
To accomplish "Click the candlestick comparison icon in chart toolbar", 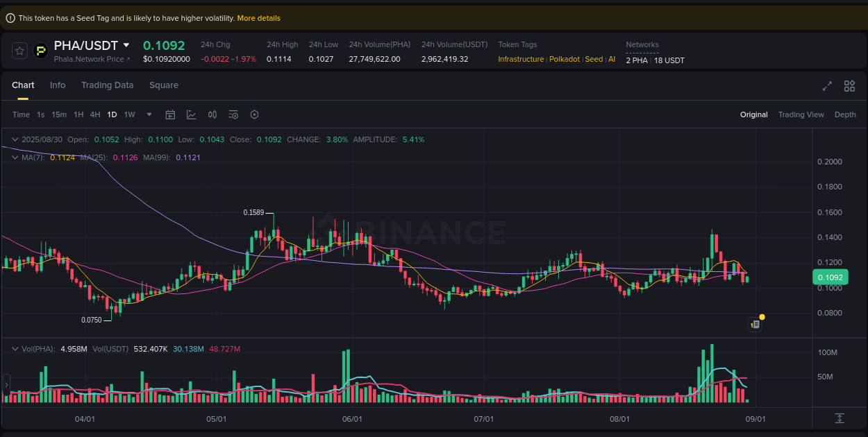I will click(212, 114).
